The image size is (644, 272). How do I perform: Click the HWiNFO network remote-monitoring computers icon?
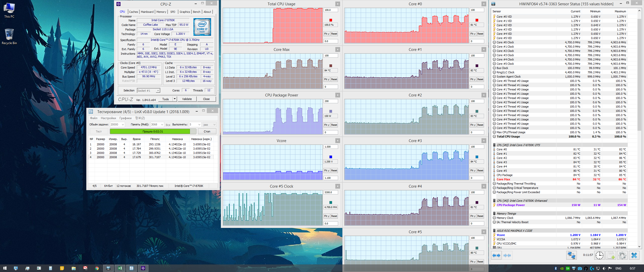(571, 255)
